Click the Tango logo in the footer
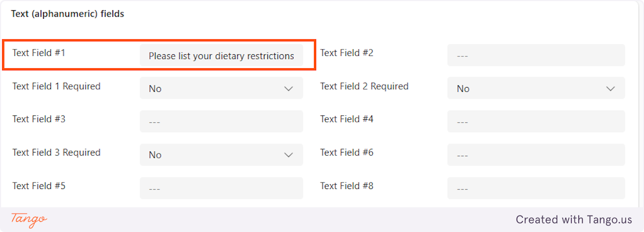 (x=29, y=219)
